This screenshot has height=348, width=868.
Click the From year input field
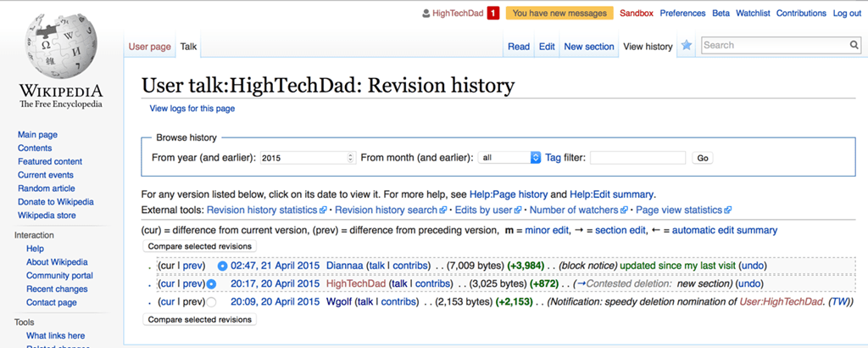point(307,158)
